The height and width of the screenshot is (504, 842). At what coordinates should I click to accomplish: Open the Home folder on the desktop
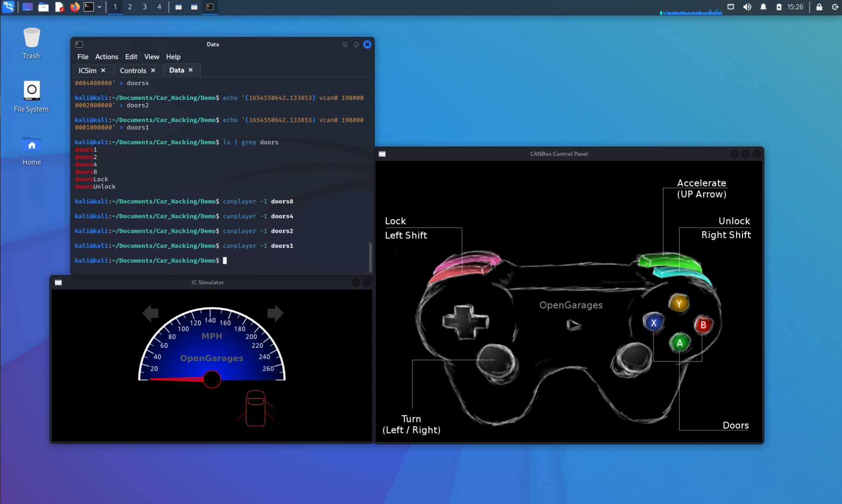[x=31, y=145]
